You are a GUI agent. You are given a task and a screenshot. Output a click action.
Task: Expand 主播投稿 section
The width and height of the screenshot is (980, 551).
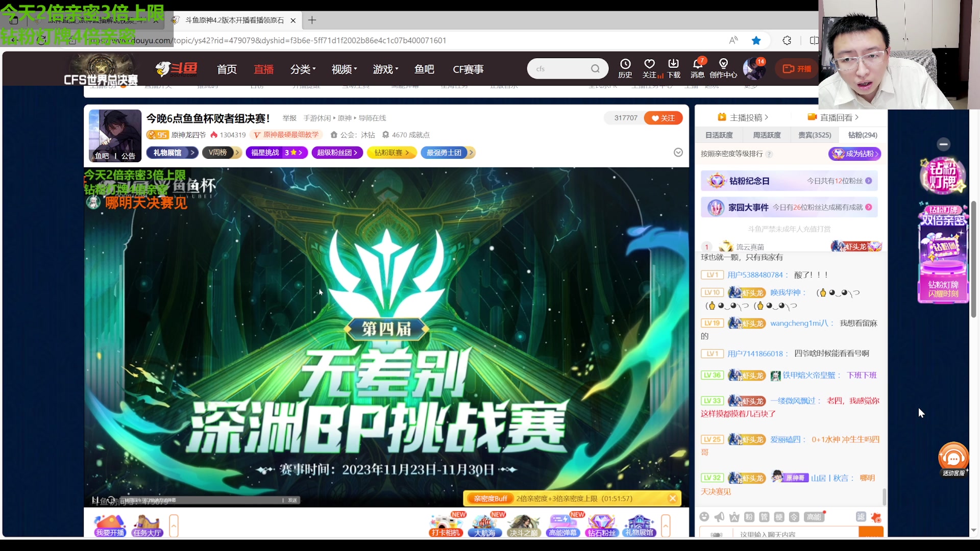(x=743, y=117)
